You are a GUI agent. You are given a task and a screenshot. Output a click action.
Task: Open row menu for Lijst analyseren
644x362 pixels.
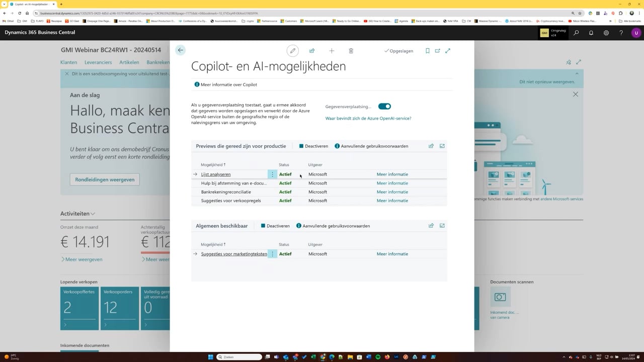272,174
